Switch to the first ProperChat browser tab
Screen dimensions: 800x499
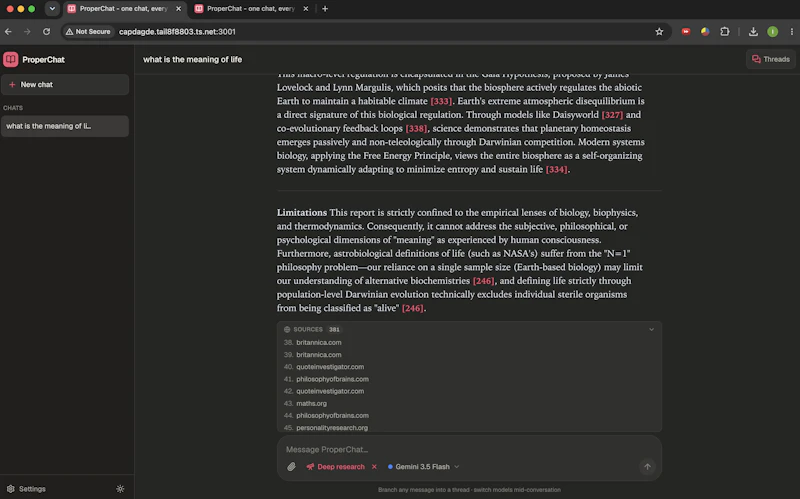(x=124, y=9)
